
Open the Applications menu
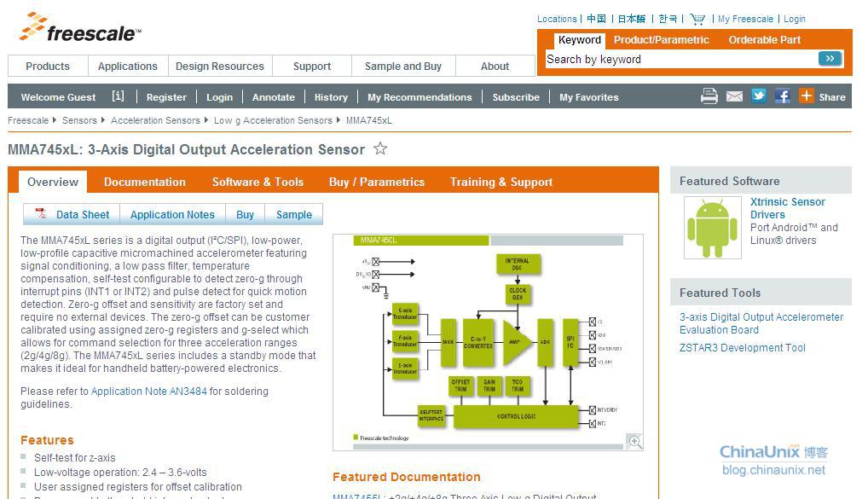(x=128, y=67)
